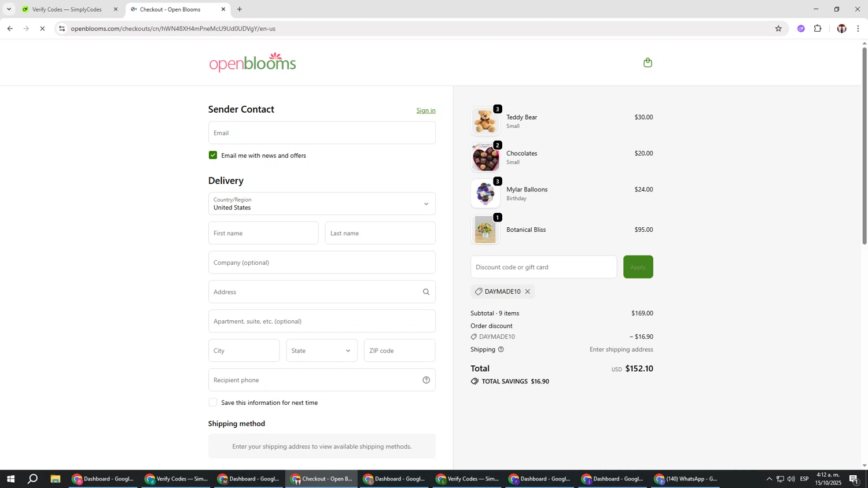
Task: Click the Open Blooms logo
Action: (x=253, y=62)
